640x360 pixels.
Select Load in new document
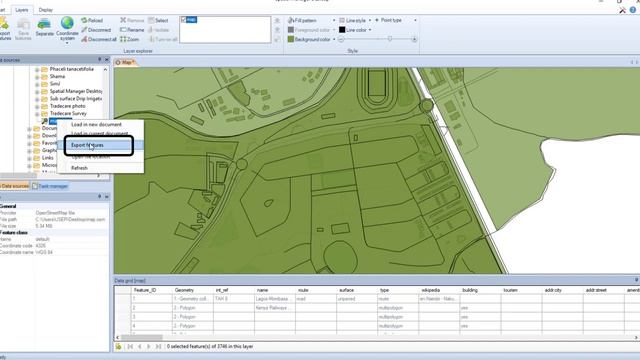[x=96, y=124]
